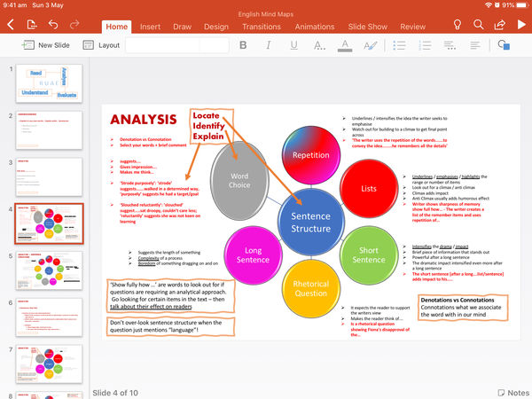Select slide 3 thumbnail
Screen dimensions: 532x399
click(49, 176)
